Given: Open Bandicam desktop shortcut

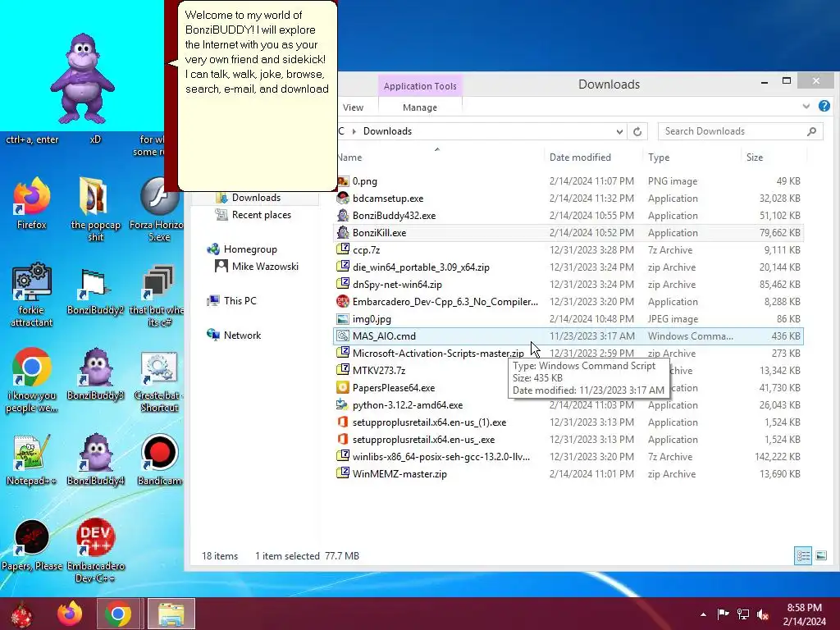Looking at the screenshot, I should [159, 459].
